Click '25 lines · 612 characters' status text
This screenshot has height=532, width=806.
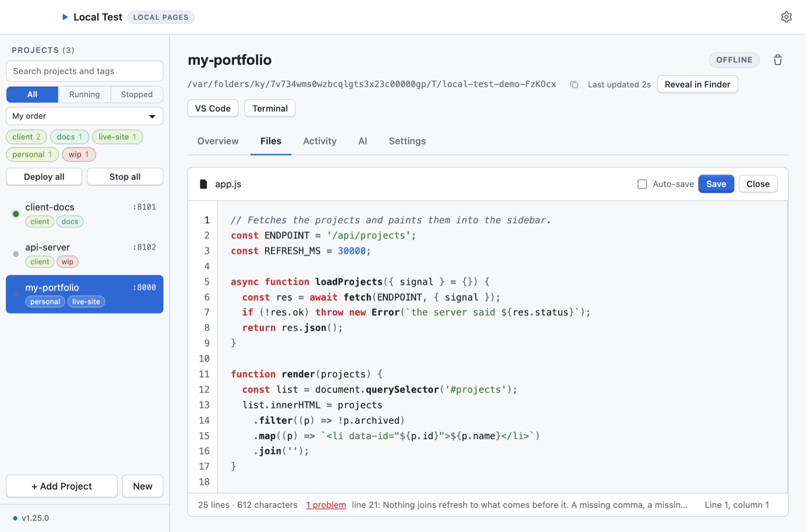pyautogui.click(x=247, y=505)
